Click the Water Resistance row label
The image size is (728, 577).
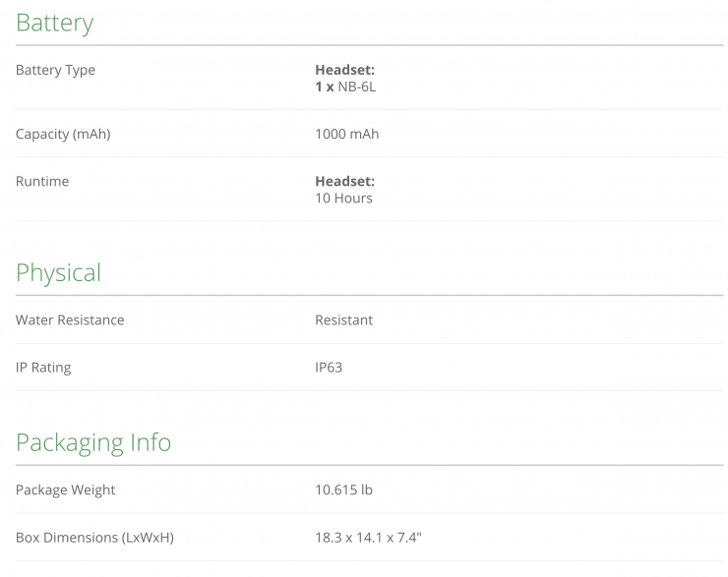(70, 319)
